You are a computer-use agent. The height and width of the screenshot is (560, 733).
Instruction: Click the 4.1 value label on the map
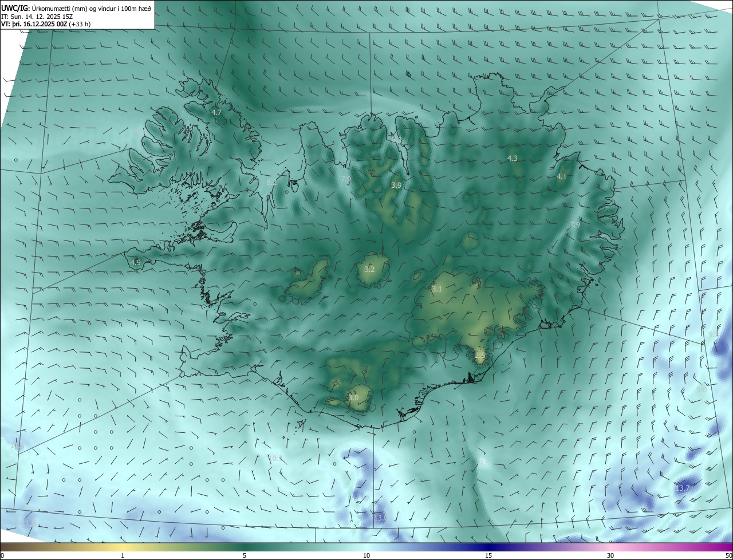click(562, 177)
